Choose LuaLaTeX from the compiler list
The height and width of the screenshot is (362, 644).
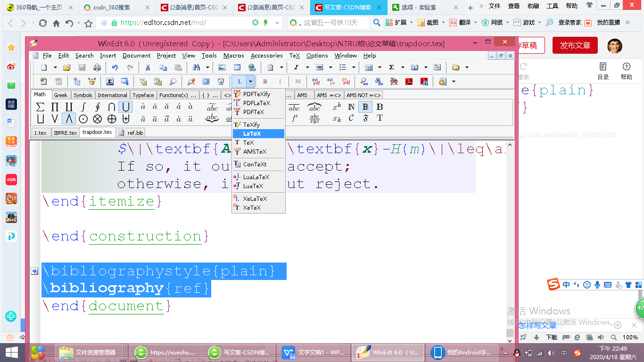pos(258,177)
